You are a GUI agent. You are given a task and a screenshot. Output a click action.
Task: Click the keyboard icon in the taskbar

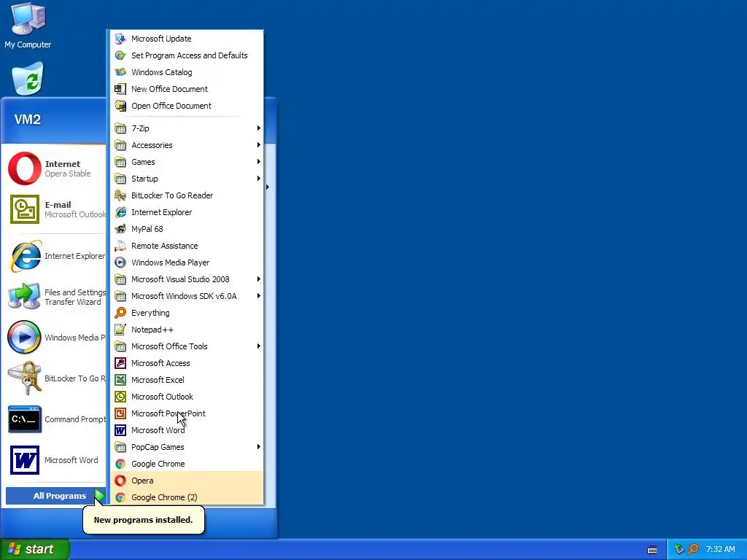(x=652, y=550)
